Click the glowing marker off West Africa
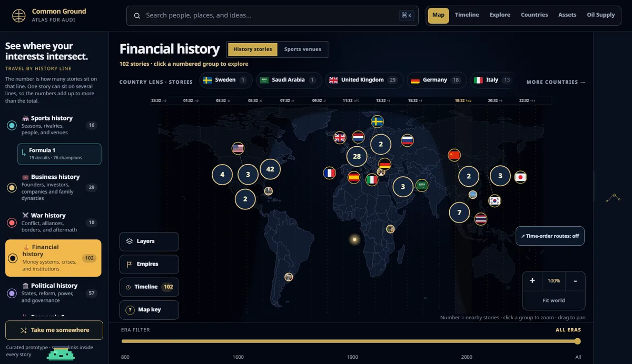The height and width of the screenshot is (364, 632). coord(354,240)
